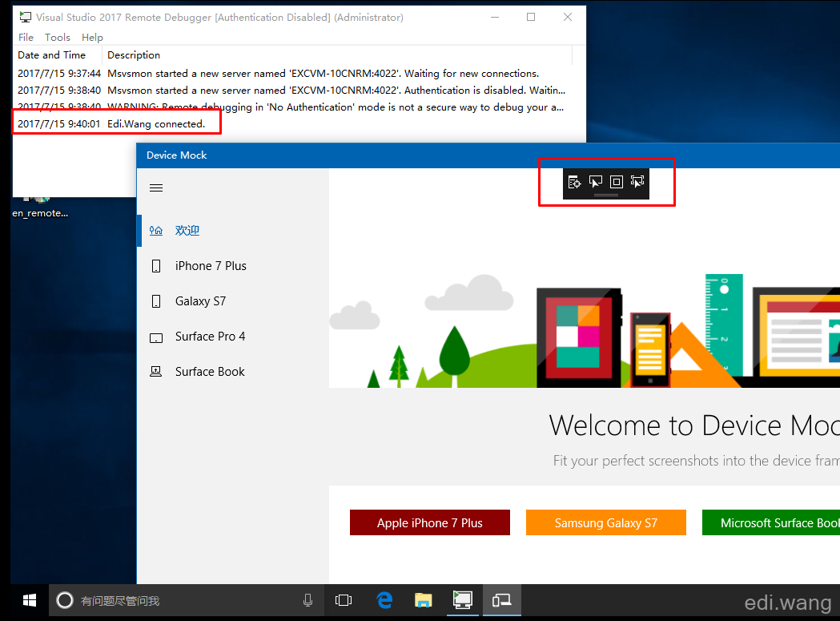The image size is (840, 621).
Task: Collapse the in-app debug toolbar handle
Action: 606,196
